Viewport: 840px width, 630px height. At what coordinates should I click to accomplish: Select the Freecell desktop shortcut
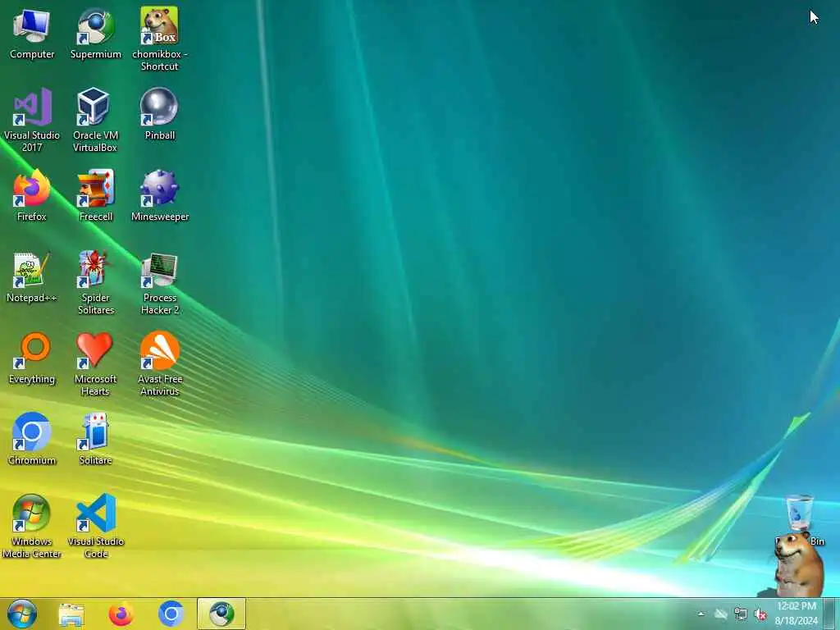click(95, 195)
